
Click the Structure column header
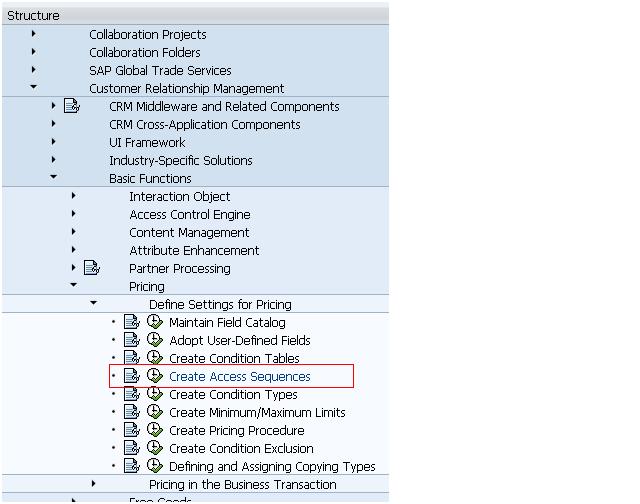coord(196,16)
